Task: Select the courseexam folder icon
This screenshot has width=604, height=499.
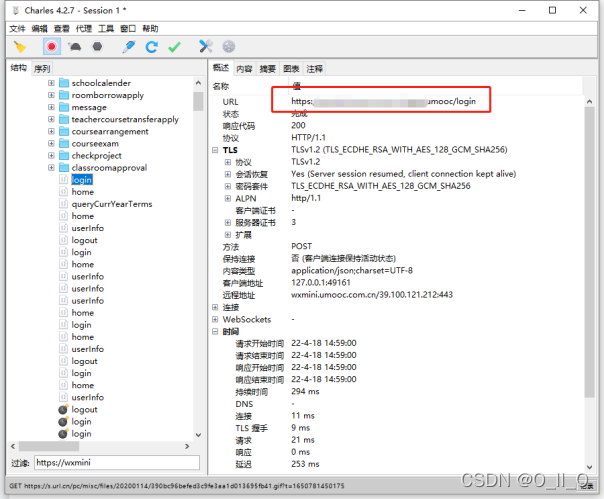Action: (64, 143)
